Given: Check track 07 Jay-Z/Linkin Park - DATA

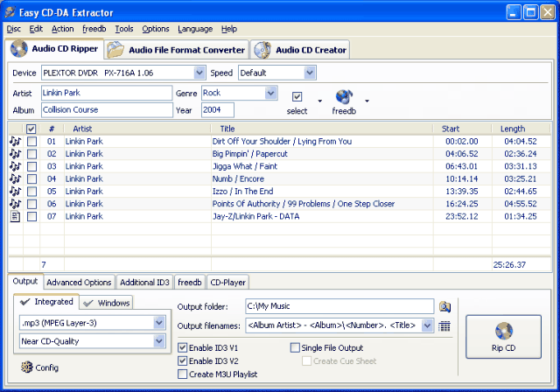Looking at the screenshot, I should coord(31,216).
